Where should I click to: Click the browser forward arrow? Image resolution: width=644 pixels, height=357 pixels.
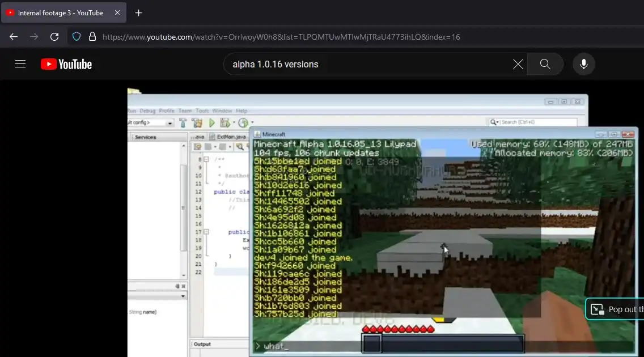(x=34, y=37)
